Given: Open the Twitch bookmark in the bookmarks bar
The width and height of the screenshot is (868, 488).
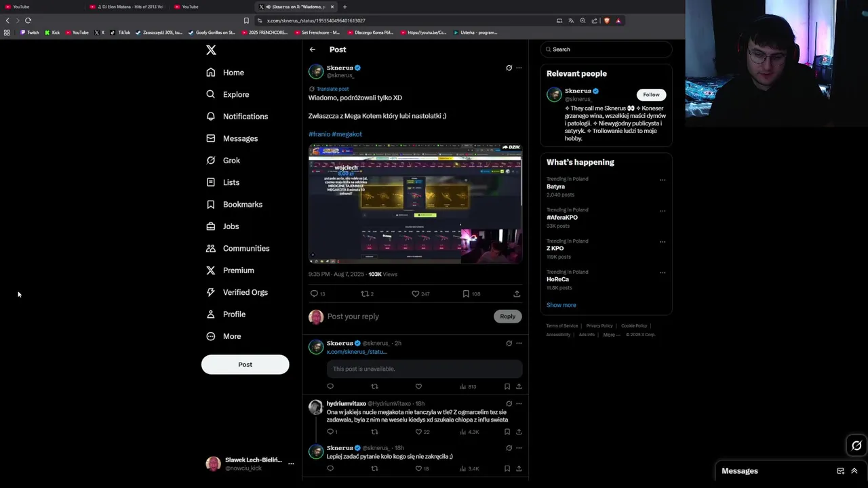Looking at the screenshot, I should click(x=30, y=33).
